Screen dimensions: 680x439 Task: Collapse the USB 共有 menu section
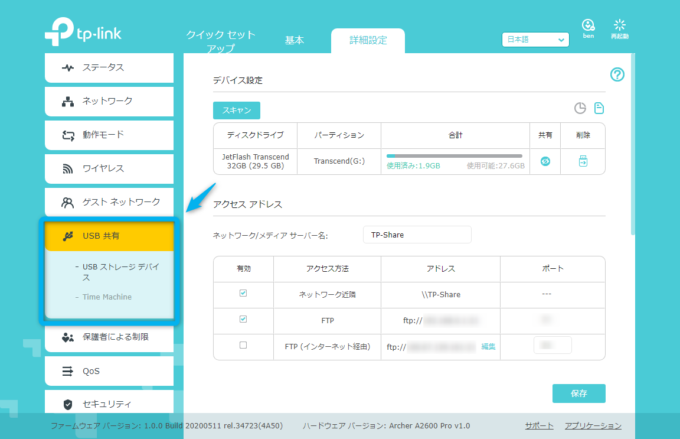[109, 236]
